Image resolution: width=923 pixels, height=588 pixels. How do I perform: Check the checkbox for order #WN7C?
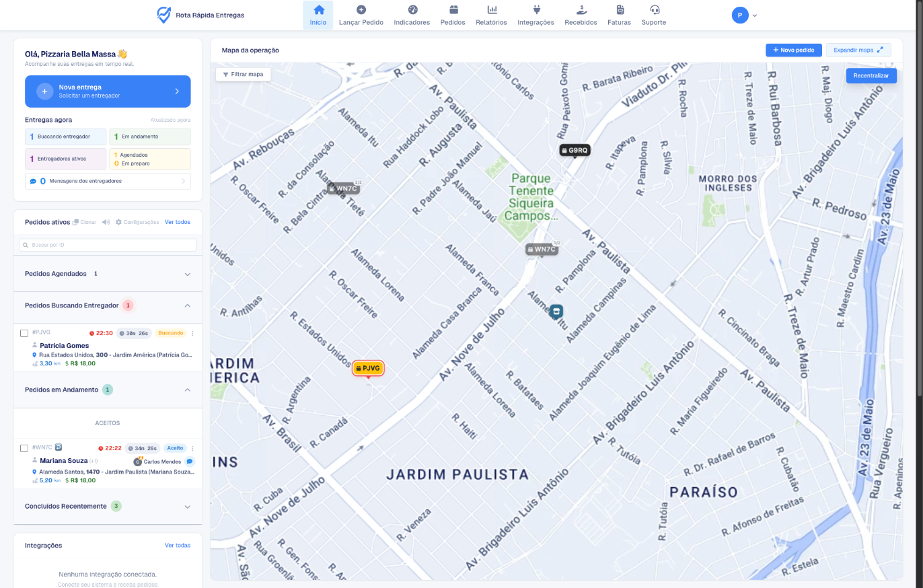click(24, 448)
